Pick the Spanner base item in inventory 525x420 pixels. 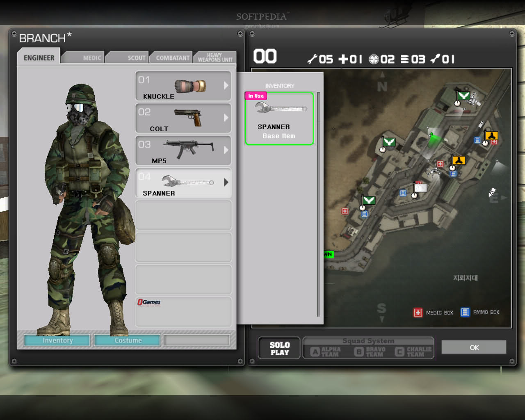tap(279, 119)
